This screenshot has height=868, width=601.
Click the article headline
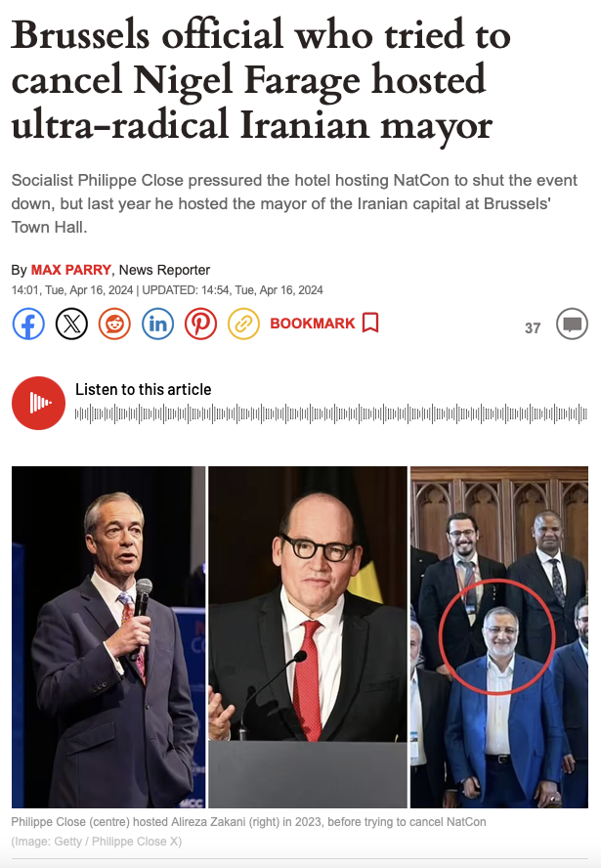pos(261,78)
